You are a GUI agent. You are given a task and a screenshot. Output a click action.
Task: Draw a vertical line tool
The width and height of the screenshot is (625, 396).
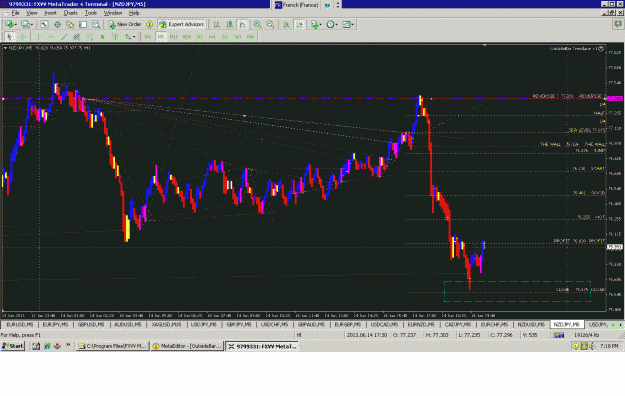click(x=38, y=37)
